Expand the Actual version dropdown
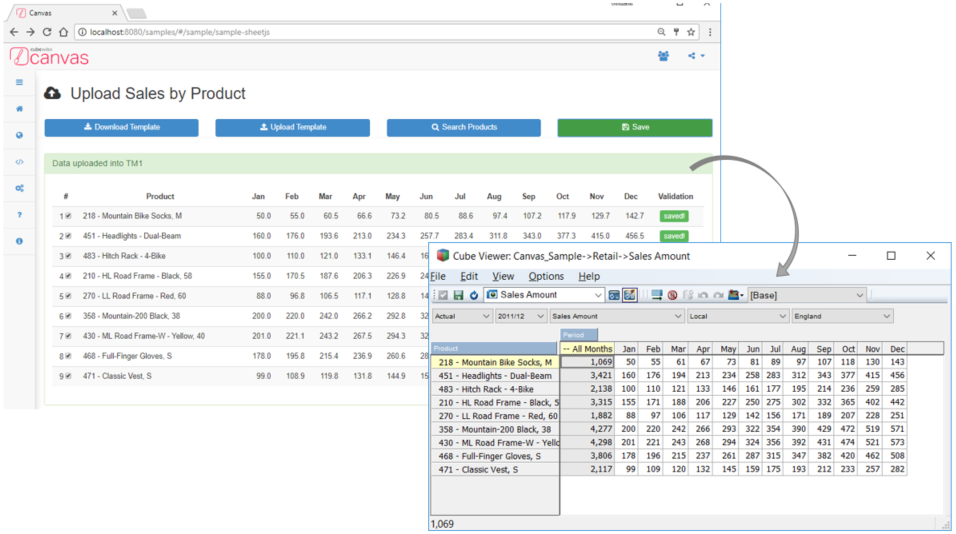Image resolution: width=956 pixels, height=534 pixels. 461,316
